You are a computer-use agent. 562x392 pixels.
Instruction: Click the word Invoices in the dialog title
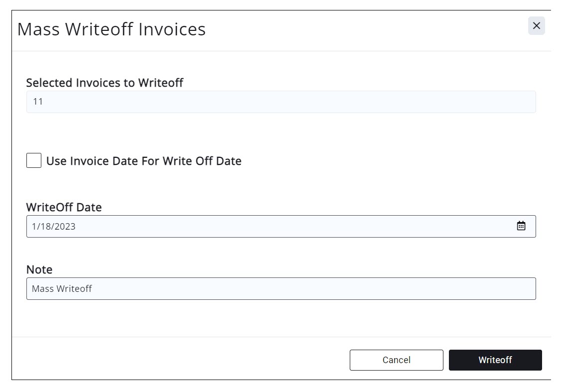click(x=172, y=29)
